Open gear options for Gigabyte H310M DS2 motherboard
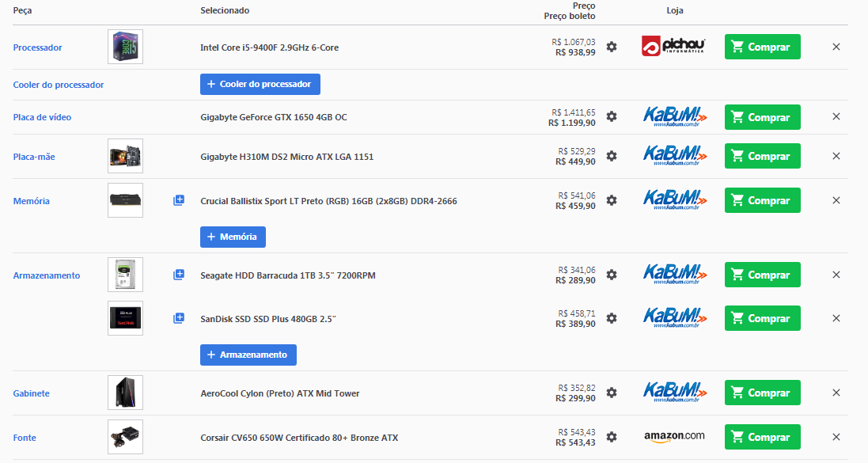The width and height of the screenshot is (868, 463). tap(611, 156)
